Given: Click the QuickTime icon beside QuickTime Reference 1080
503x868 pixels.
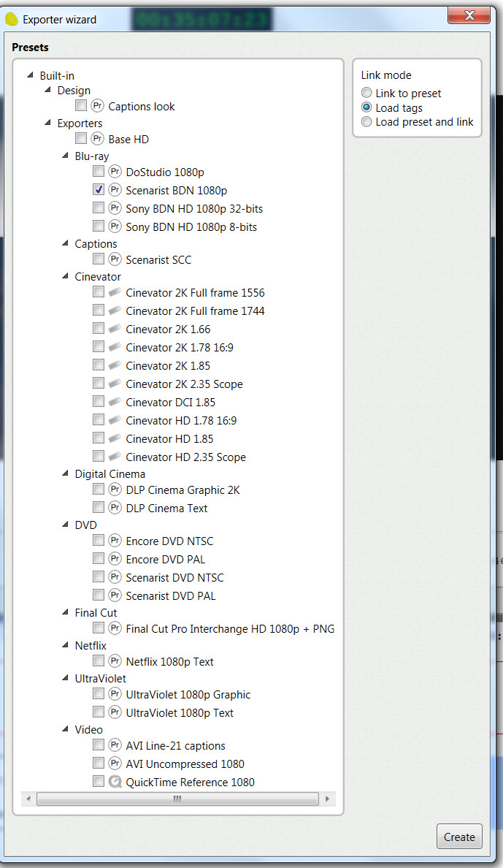Looking at the screenshot, I should coord(115,782).
